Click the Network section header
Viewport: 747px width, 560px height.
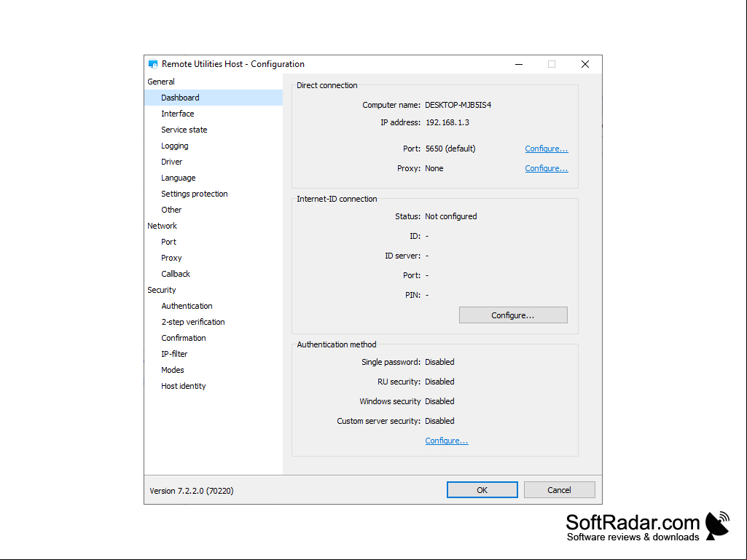162,226
